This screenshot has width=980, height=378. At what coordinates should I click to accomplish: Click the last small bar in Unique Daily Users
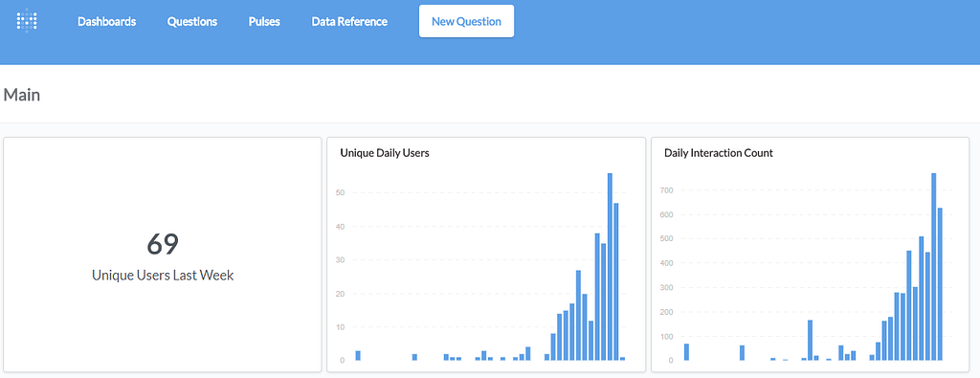[x=622, y=359]
